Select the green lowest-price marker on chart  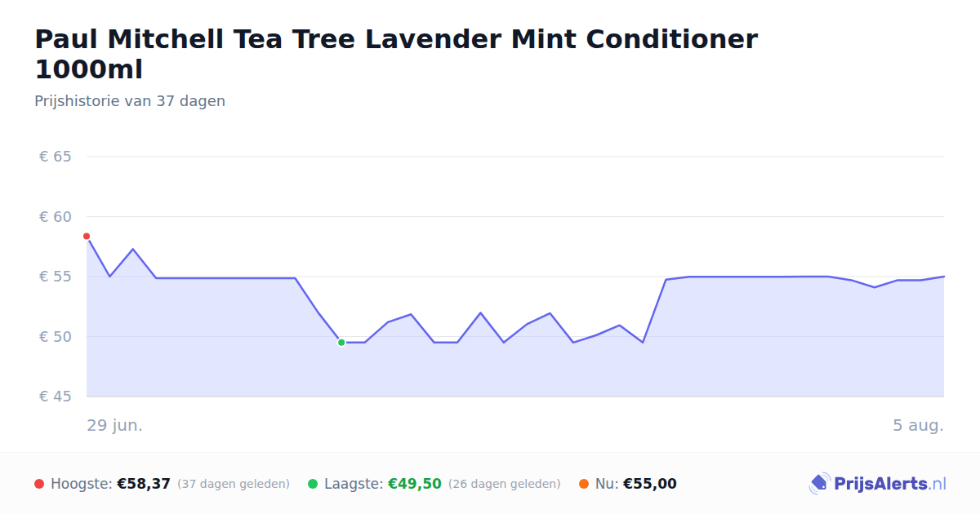coord(341,343)
